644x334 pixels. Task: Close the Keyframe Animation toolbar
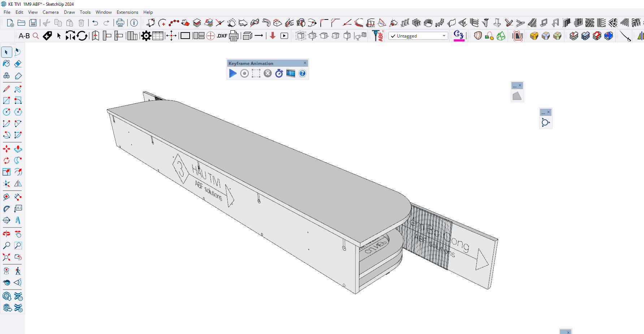305,63
